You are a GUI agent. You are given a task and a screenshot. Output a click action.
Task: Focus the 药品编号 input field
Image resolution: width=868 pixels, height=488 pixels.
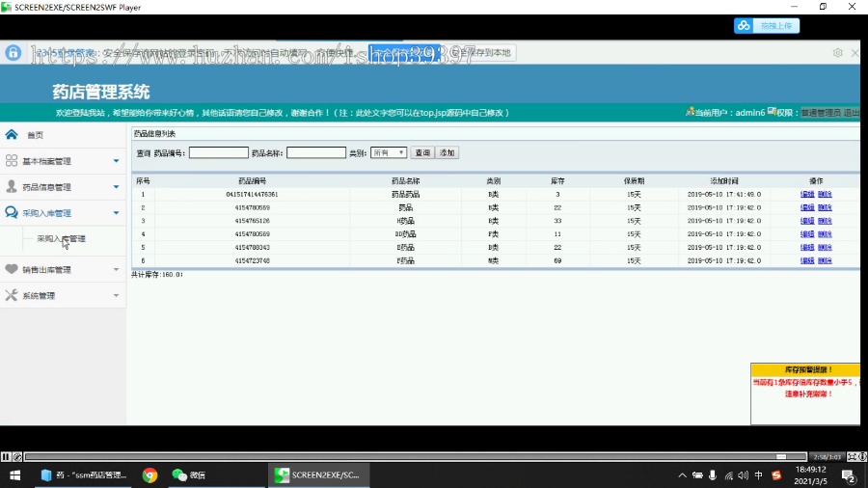(219, 152)
